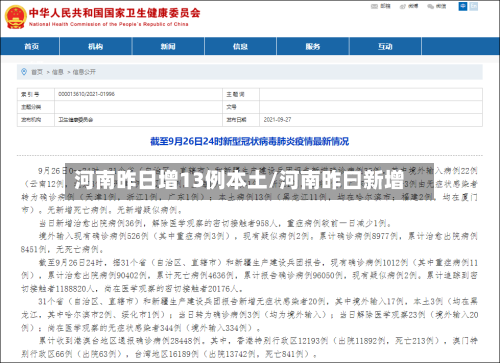
Task: Click the site title 中华人民共和国国家卫生健康委员会
Action: tap(114, 13)
